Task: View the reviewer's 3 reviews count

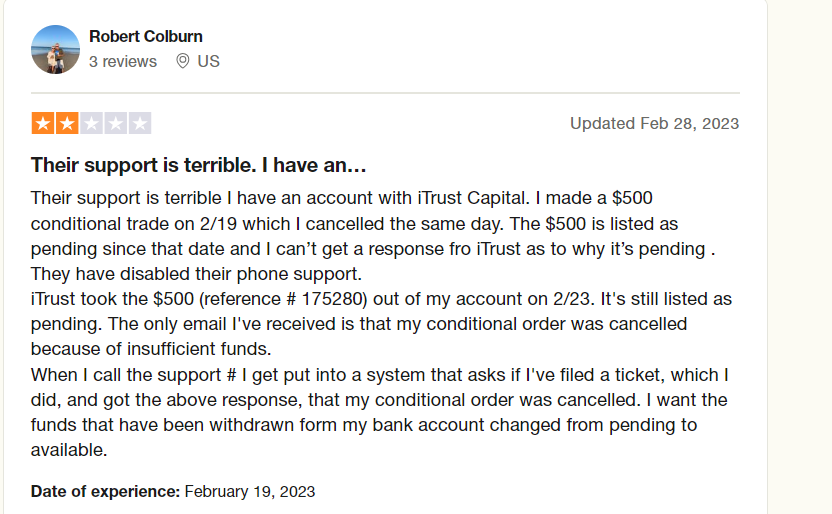Action: click(x=123, y=62)
